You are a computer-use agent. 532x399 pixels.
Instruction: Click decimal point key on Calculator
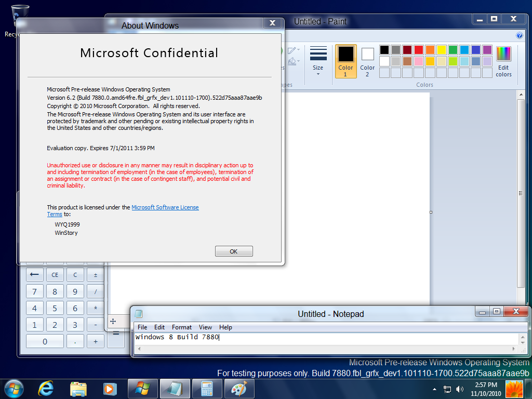[75, 341]
